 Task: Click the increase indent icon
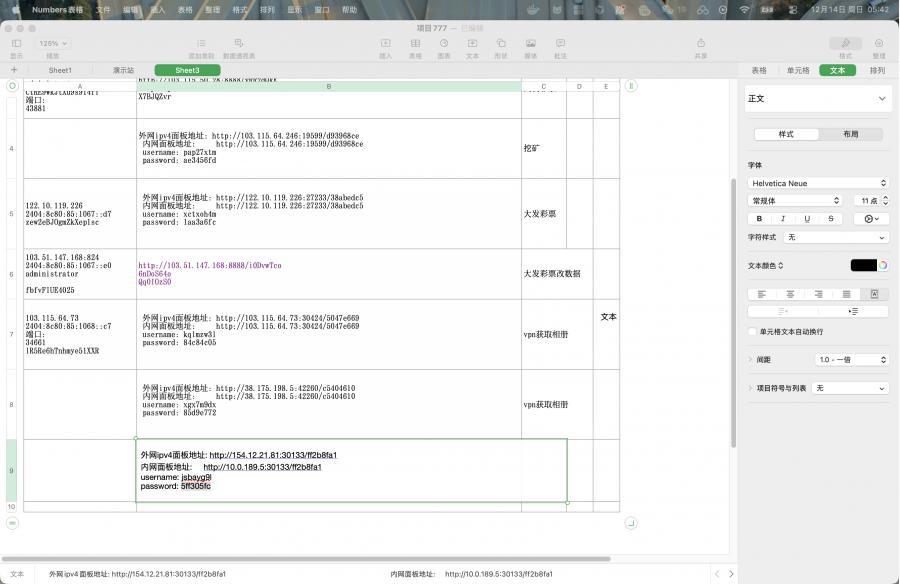(x=853, y=311)
